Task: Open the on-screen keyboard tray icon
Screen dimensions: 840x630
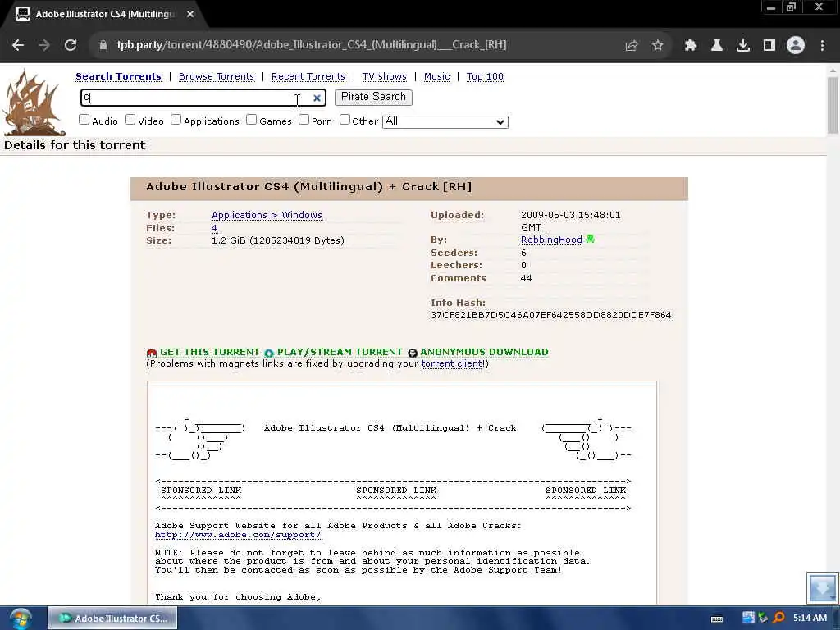Action: [x=717, y=619]
